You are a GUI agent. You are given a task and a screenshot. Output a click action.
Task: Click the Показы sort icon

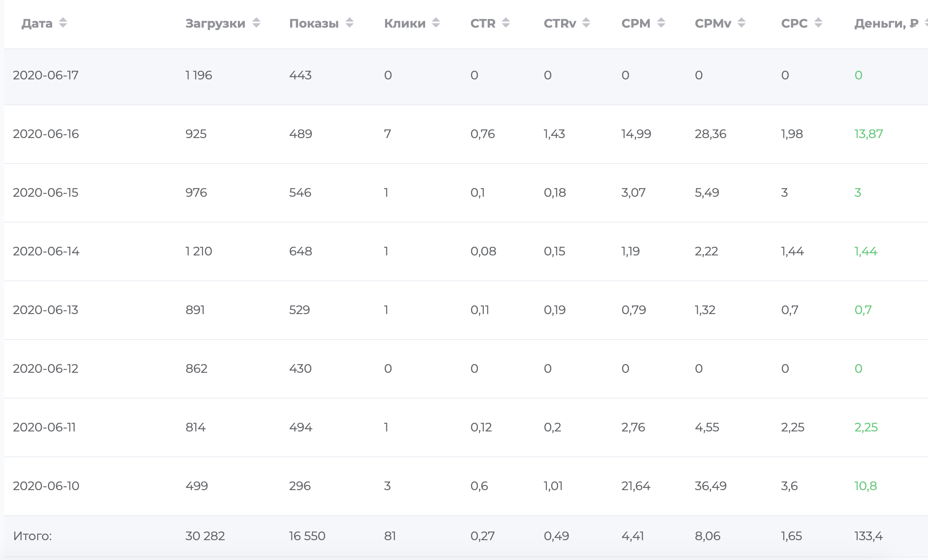click(x=350, y=23)
